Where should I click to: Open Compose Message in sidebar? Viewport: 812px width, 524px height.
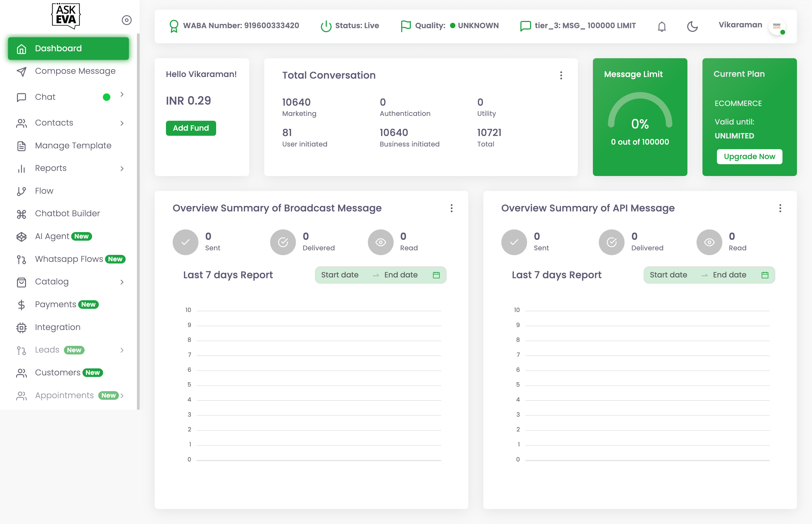pyautogui.click(x=75, y=71)
